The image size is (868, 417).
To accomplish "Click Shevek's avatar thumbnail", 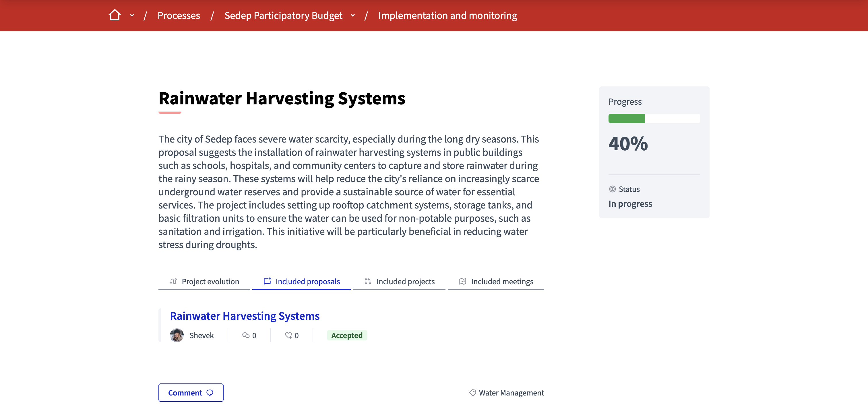I will (177, 335).
